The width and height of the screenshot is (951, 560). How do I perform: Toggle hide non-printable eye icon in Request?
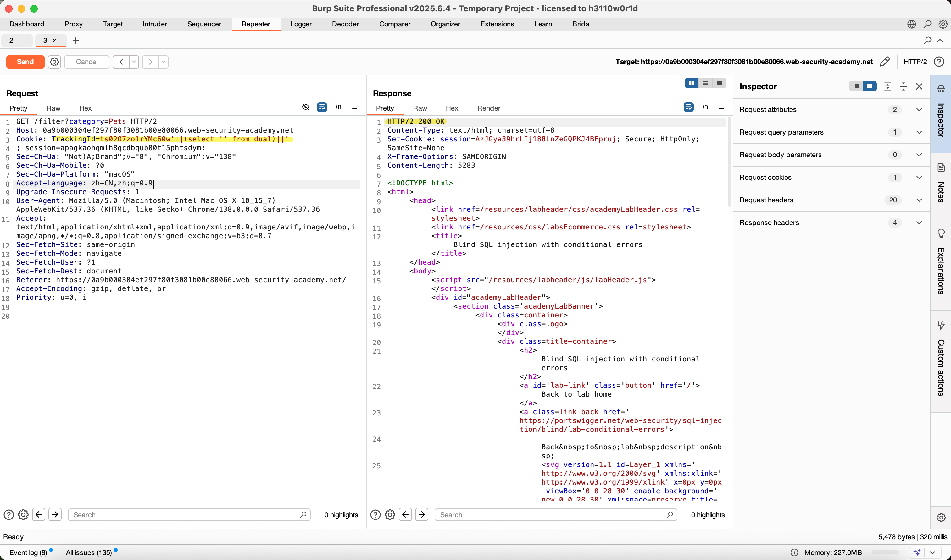[305, 107]
